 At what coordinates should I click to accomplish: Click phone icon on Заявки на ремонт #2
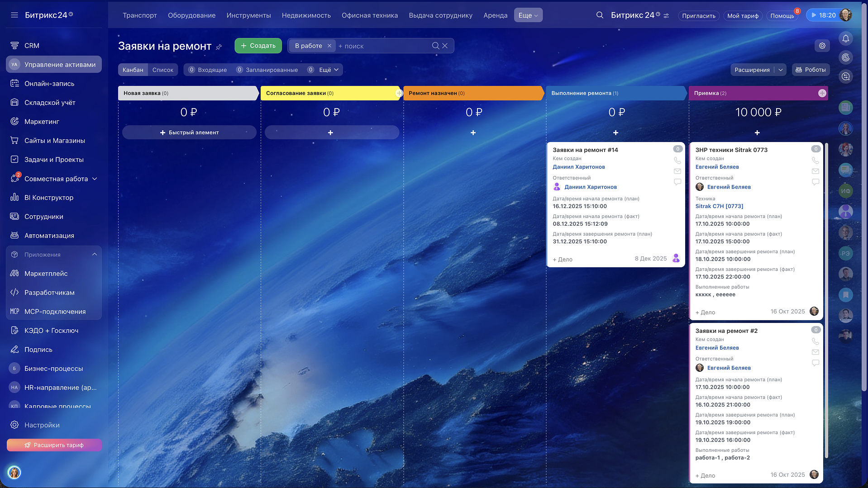(x=815, y=341)
